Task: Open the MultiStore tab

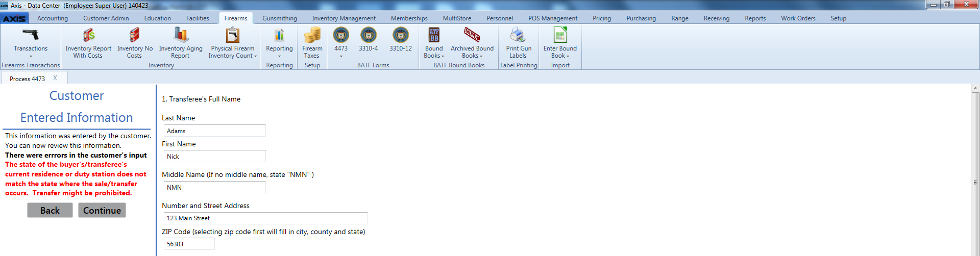Action: (457, 18)
